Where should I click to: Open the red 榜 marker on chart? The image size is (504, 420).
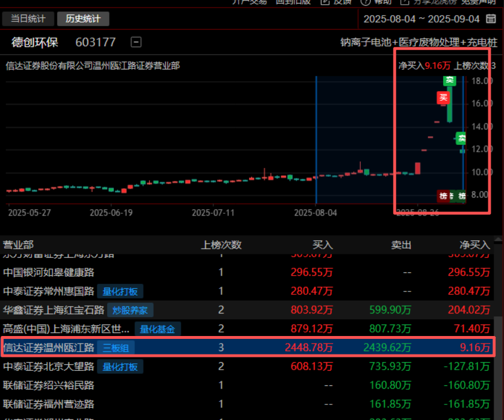[x=443, y=196]
